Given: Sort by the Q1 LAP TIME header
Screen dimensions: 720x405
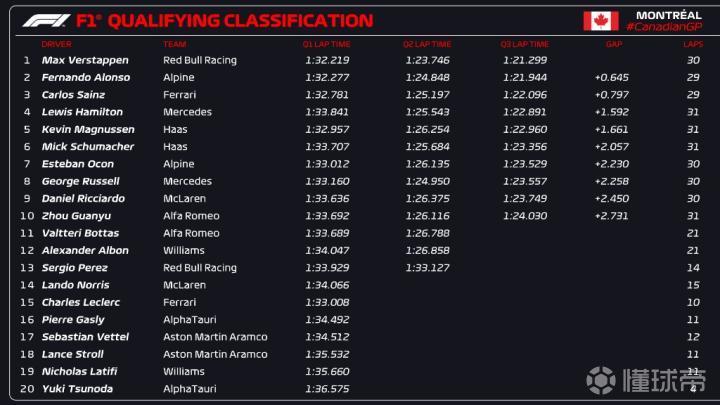Looking at the screenshot, I should [x=327, y=45].
